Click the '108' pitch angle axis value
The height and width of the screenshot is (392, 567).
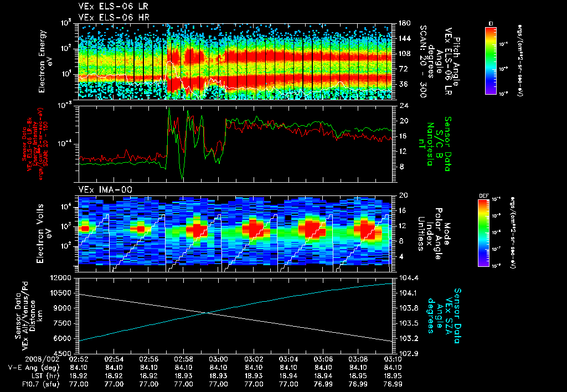pos(405,54)
